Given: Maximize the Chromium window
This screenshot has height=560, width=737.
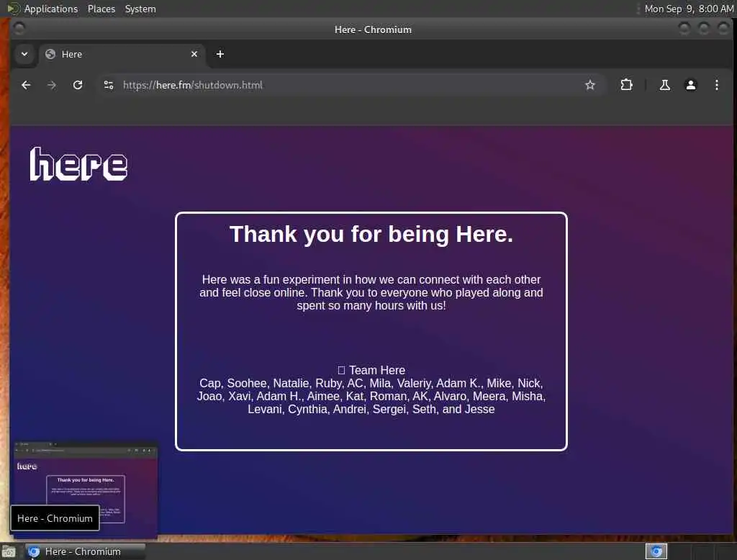Looking at the screenshot, I should pos(704,30).
